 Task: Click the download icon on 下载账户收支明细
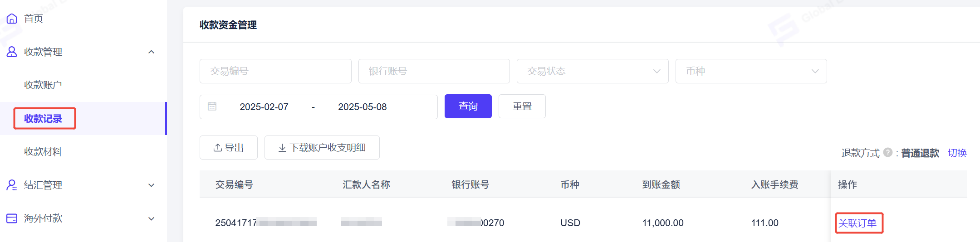(282, 148)
